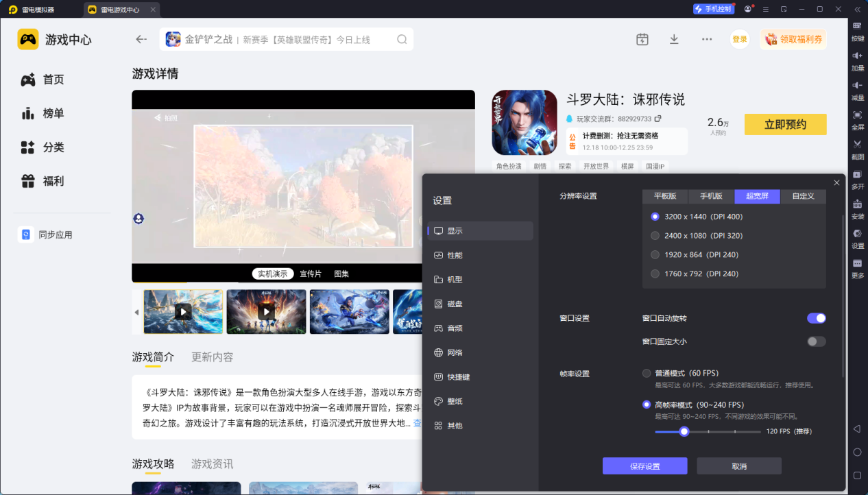The height and width of the screenshot is (495, 868).
Task: Open the three-dots menu in top bar
Action: coord(707,39)
